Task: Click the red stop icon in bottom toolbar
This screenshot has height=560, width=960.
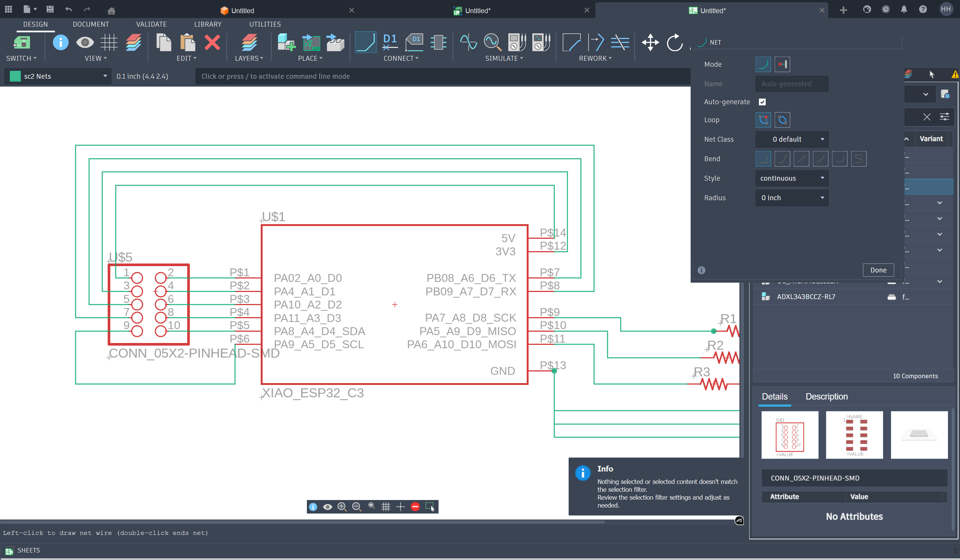Action: pyautogui.click(x=415, y=506)
